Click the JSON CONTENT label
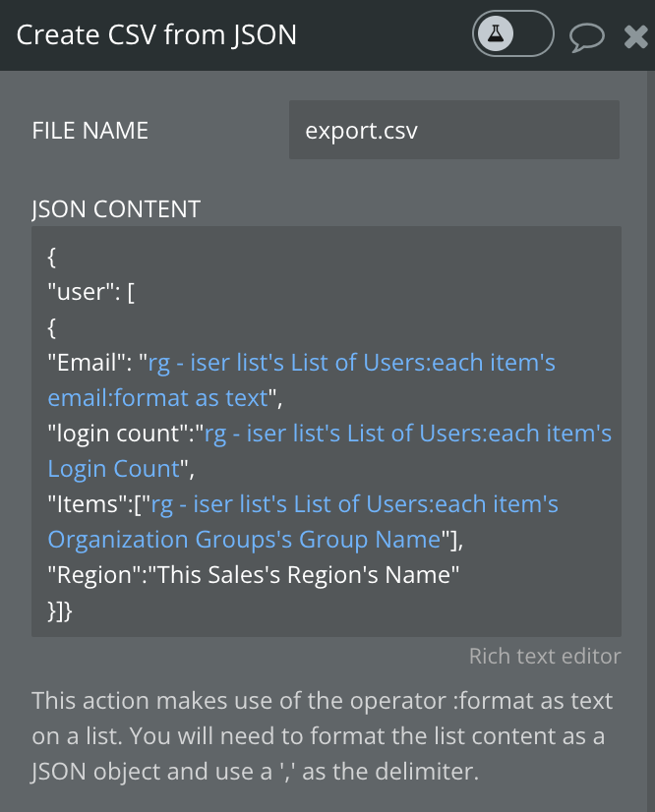The width and height of the screenshot is (655, 812). (115, 208)
